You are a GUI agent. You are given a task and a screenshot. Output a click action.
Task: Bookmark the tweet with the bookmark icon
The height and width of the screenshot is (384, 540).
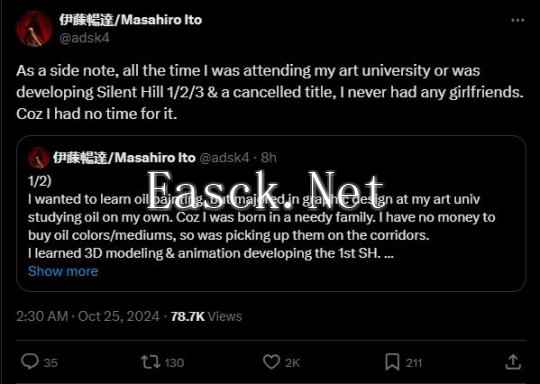[392, 362]
